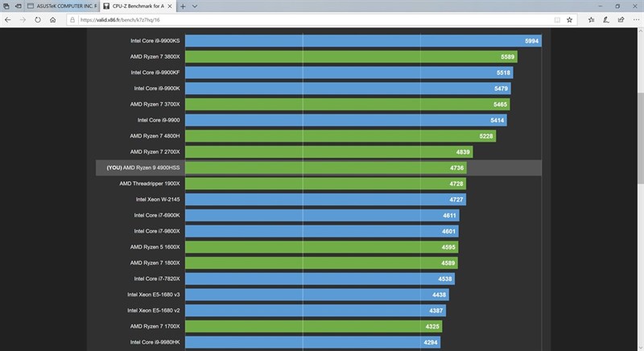
Task: Click the AMD Ryzen 7 2700X label
Action: (155, 152)
